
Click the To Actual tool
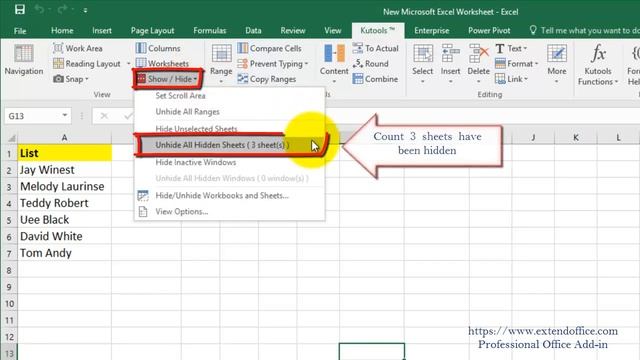click(376, 48)
